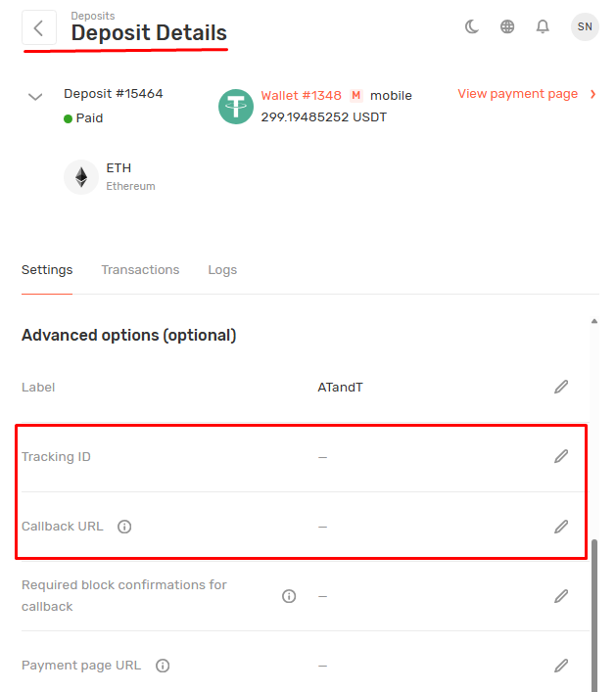This screenshot has height=692, width=616.
Task: Open the Wallet #1348 link
Action: (301, 96)
